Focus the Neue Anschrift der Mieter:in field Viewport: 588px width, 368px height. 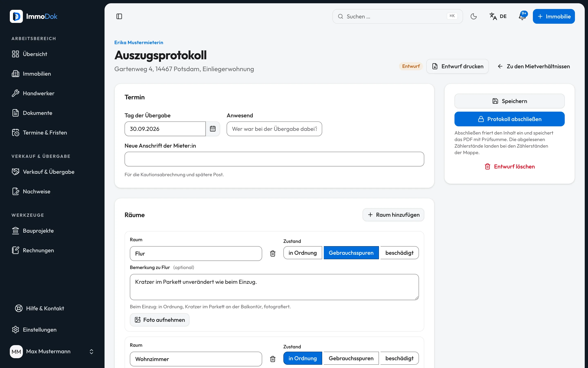coord(274,159)
